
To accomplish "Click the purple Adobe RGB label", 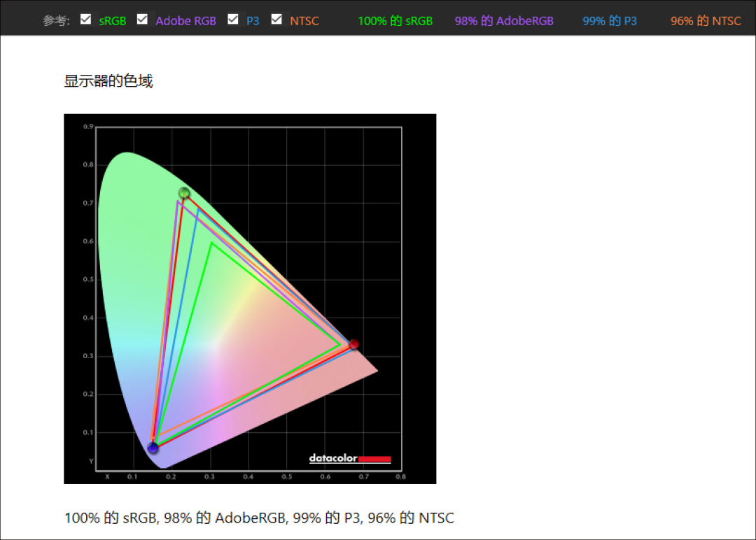I will 185,21.
